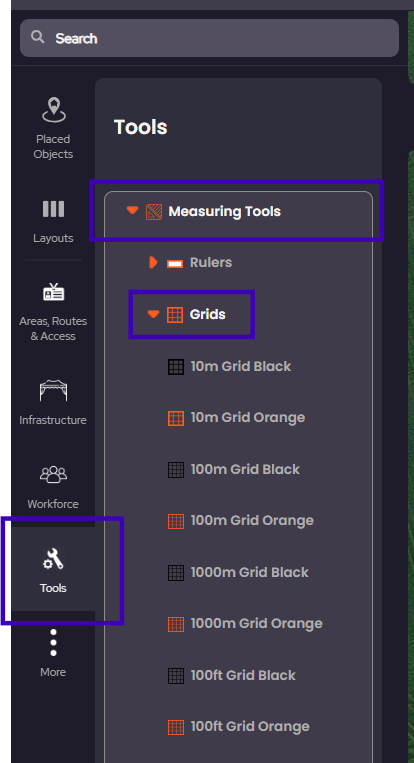
Task: Click the 10m Grid Black icon
Action: point(176,366)
